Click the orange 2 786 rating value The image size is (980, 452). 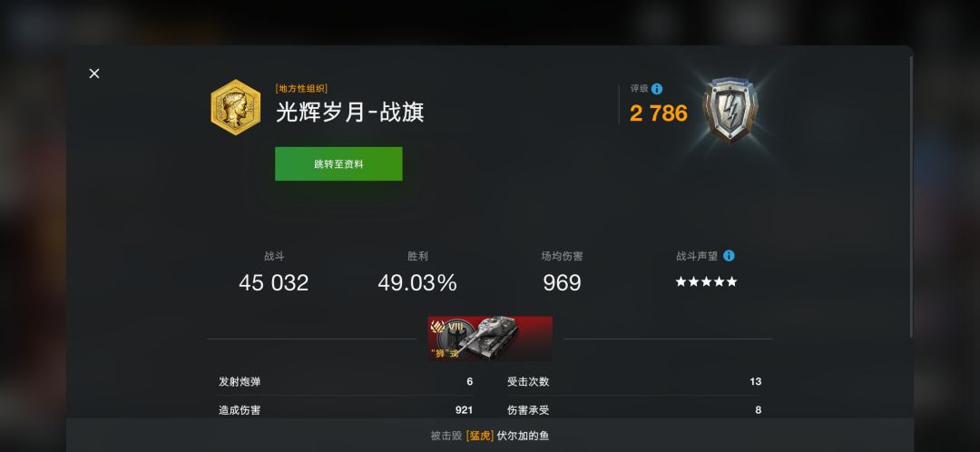658,113
